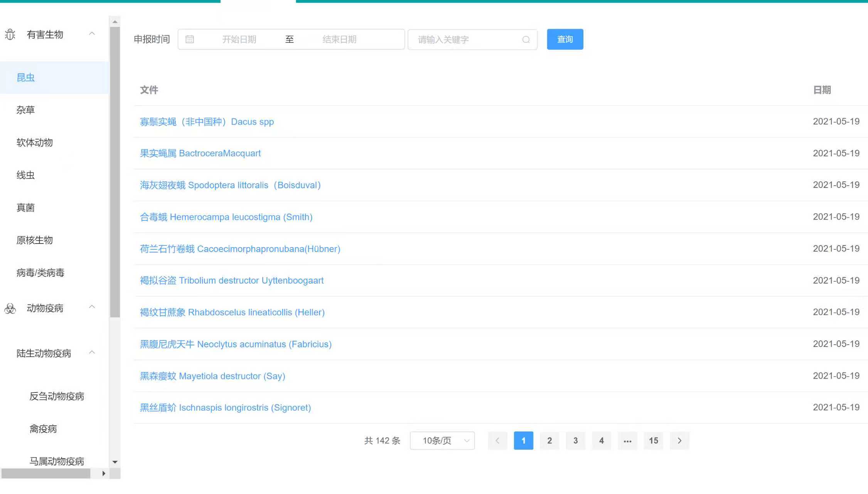The image size is (868, 494).
Task: Open the 10条/页 page size dropdown
Action: tap(442, 441)
